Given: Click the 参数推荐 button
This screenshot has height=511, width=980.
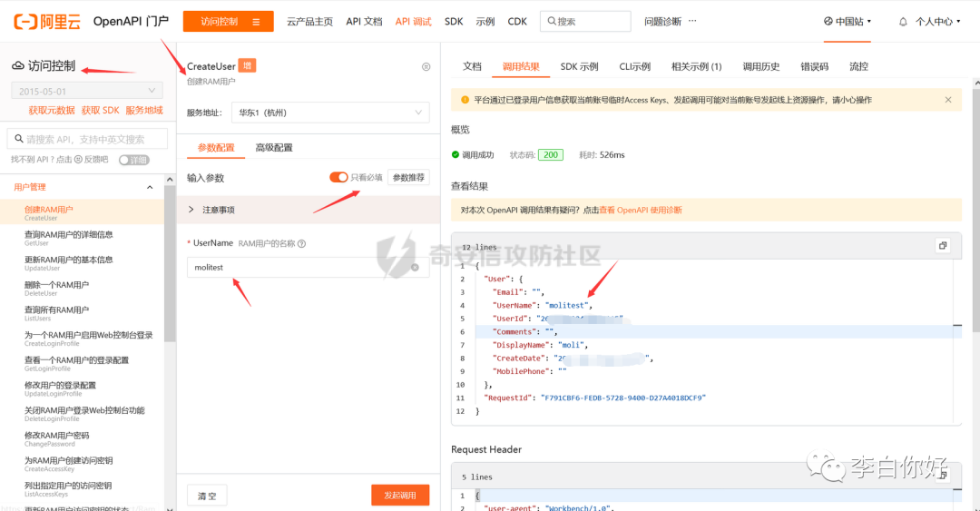Looking at the screenshot, I should (408, 178).
